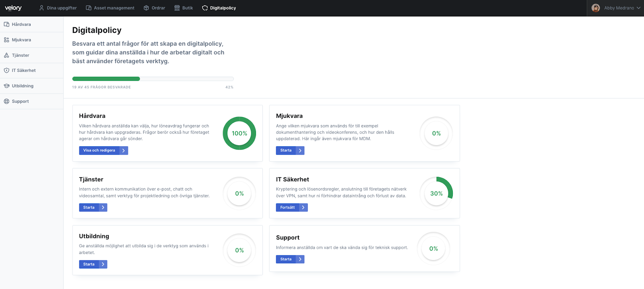Image resolution: width=644 pixels, height=289 pixels.
Task: Click the Mjukvara sidebar icon
Action: click(x=6, y=40)
